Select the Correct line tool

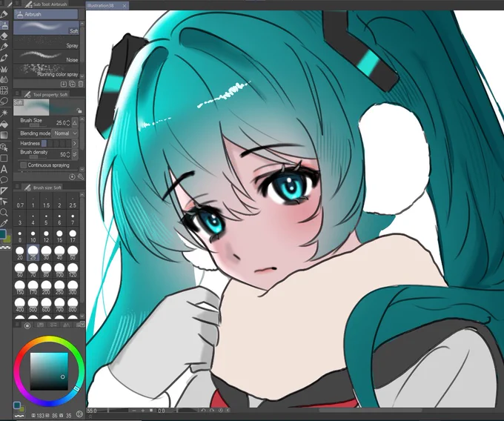click(x=4, y=202)
